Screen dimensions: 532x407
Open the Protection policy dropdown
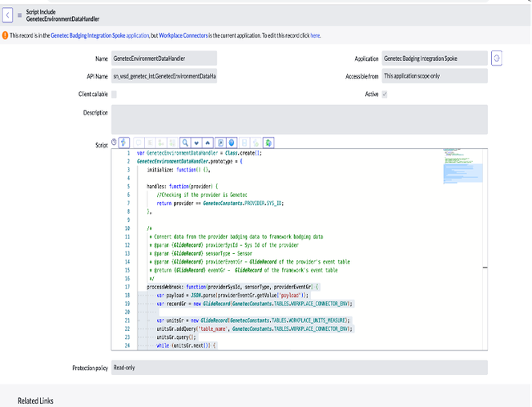tap(299, 368)
